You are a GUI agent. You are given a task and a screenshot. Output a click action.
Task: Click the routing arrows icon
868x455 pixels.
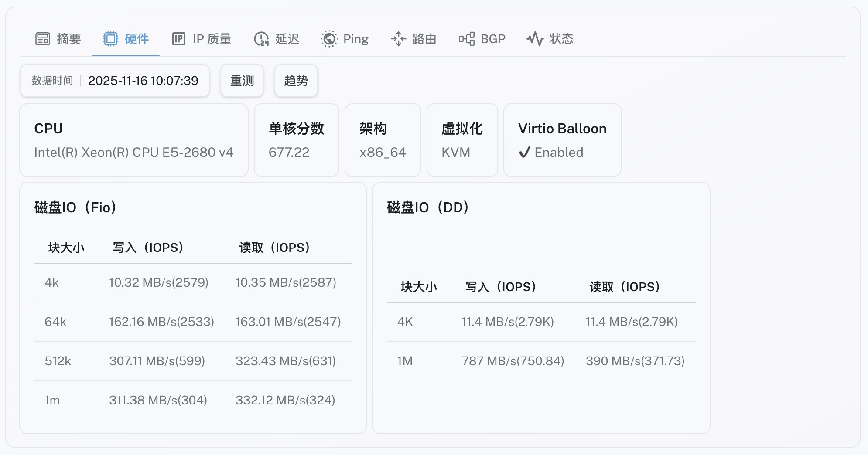[398, 39]
